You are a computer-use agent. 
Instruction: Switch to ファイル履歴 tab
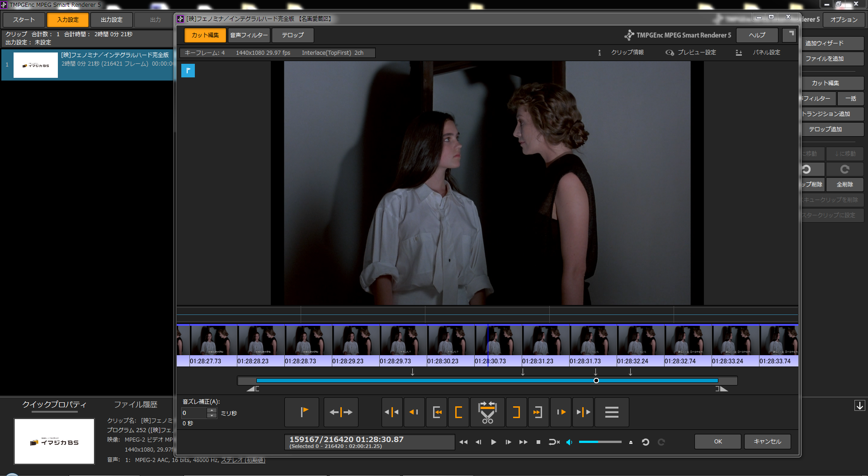(x=136, y=405)
